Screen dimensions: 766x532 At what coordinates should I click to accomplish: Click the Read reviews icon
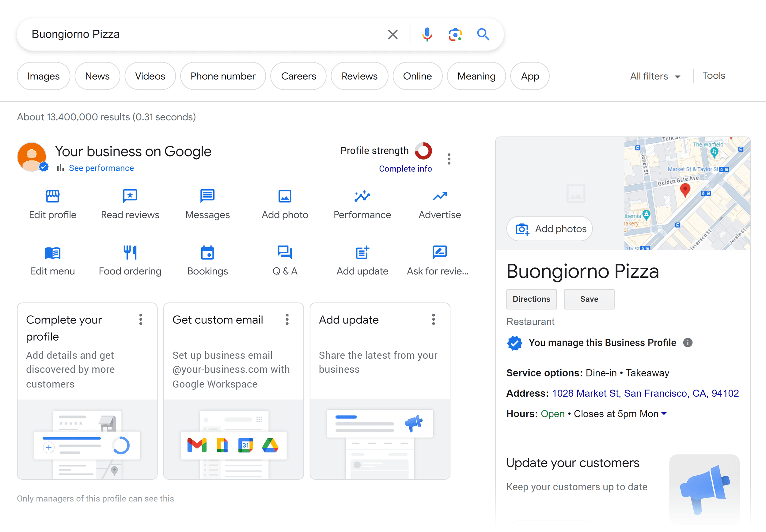tap(130, 195)
